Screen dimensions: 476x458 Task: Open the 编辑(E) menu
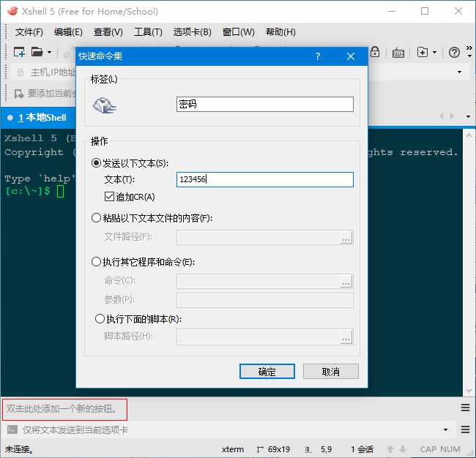click(68, 32)
